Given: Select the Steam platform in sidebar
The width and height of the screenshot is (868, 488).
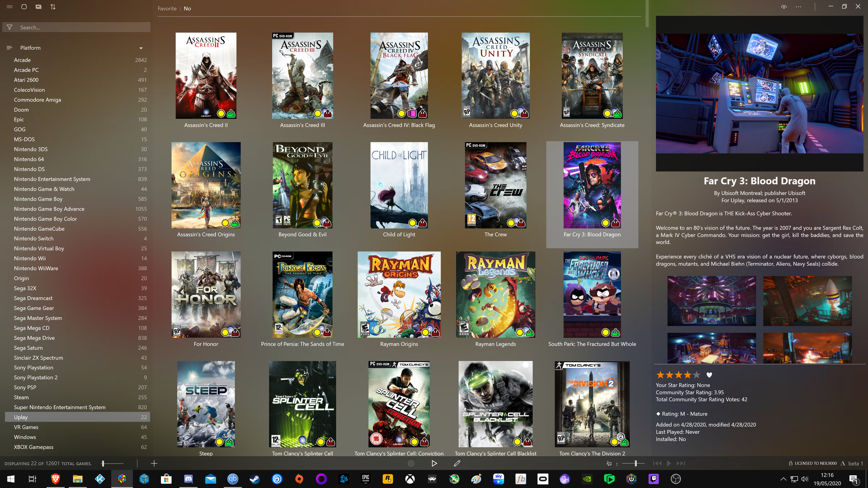Looking at the screenshot, I should point(21,397).
